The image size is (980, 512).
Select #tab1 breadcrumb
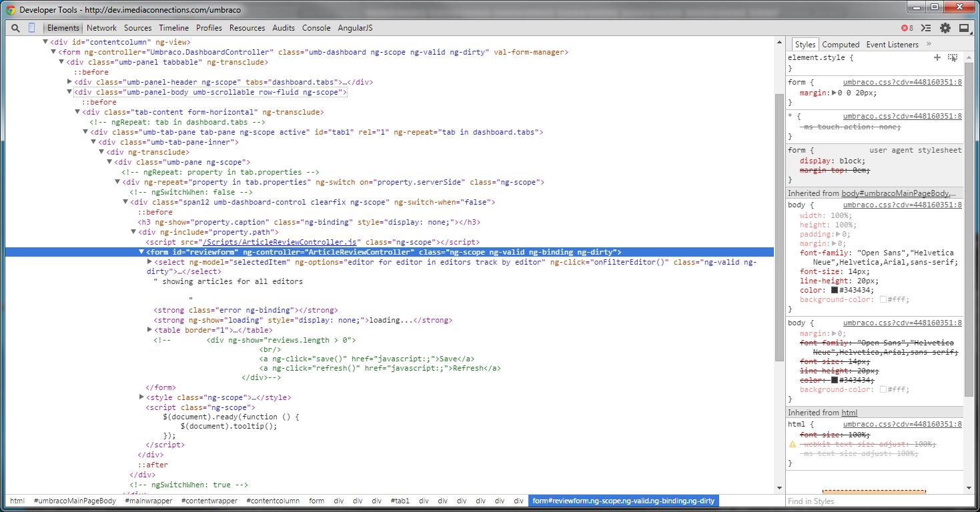pyautogui.click(x=400, y=501)
